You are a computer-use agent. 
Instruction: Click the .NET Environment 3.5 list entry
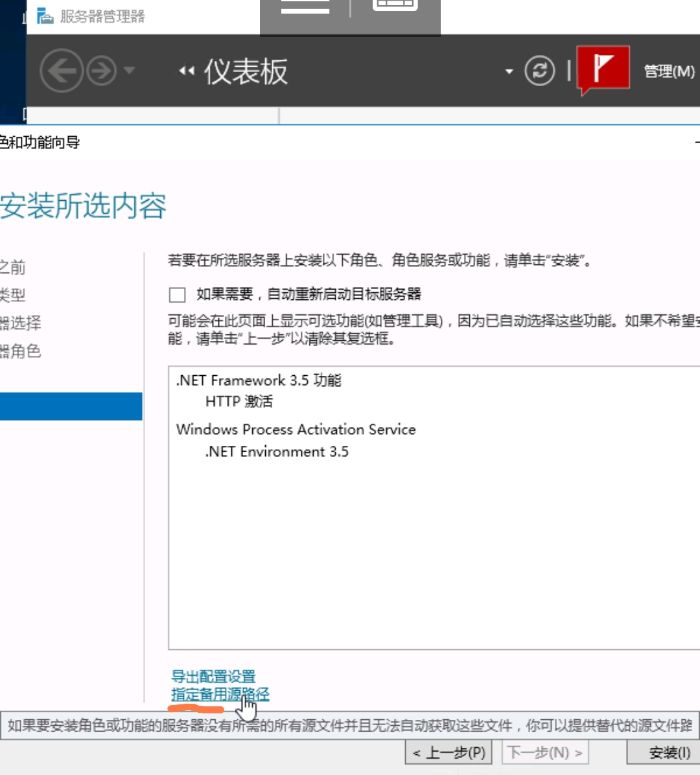pyautogui.click(x=276, y=451)
